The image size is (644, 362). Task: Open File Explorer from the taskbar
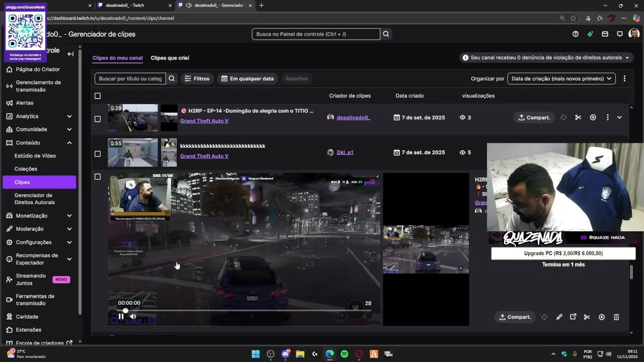click(300, 354)
